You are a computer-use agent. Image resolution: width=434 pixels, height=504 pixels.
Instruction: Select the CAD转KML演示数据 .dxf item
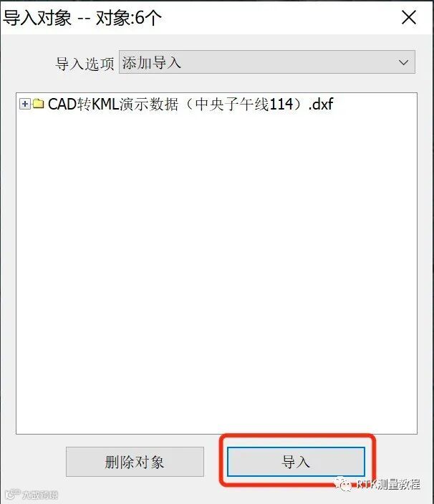191,104
